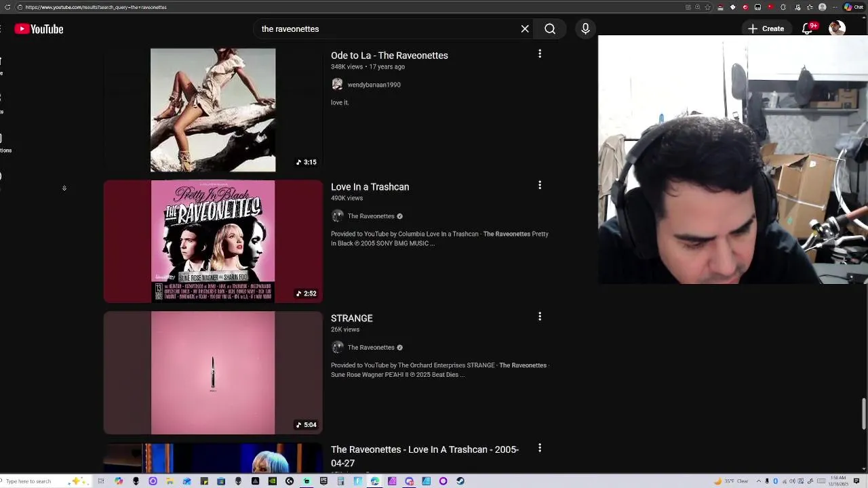Open the Calculator icon on the taskbar

tap(340, 481)
